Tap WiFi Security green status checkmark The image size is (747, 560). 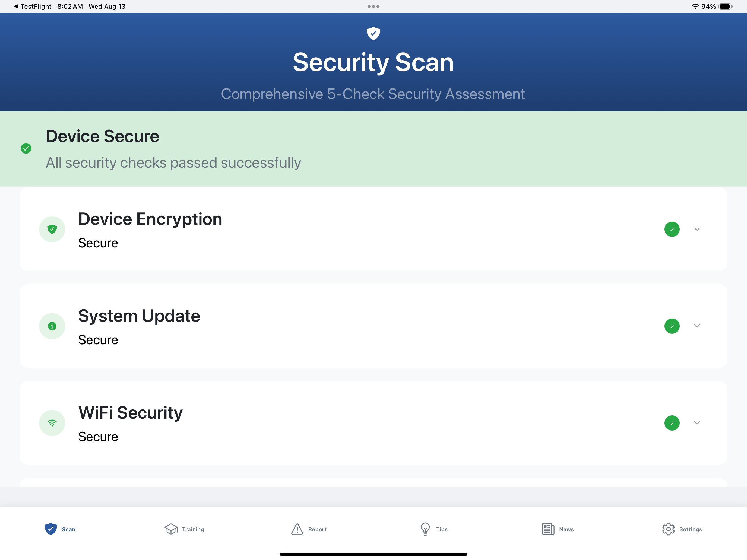672,423
